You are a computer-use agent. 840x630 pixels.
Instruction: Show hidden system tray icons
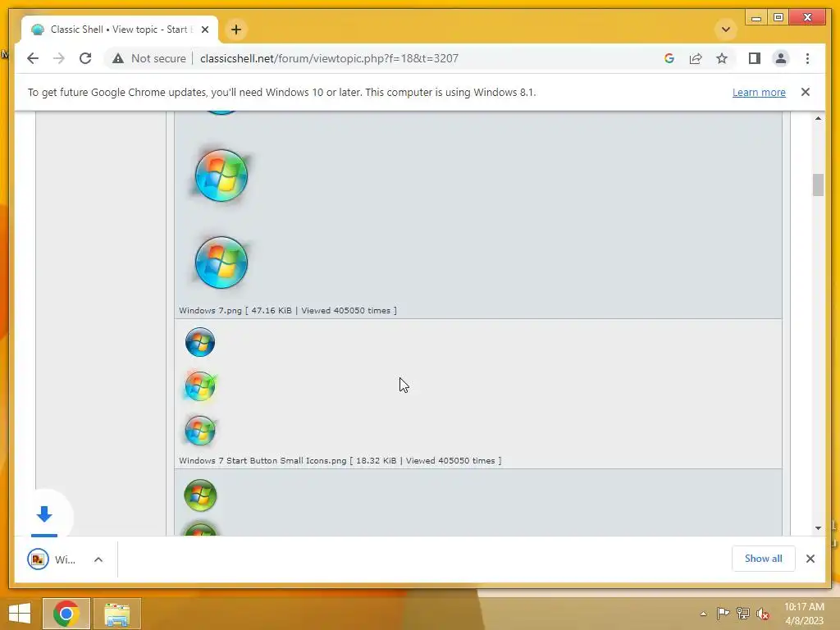[703, 614]
